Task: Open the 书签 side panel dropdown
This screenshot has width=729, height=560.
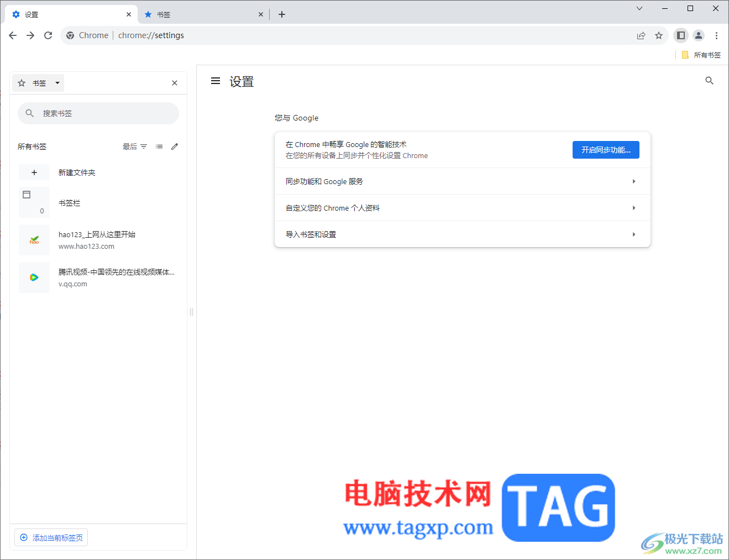Action: tap(38, 83)
